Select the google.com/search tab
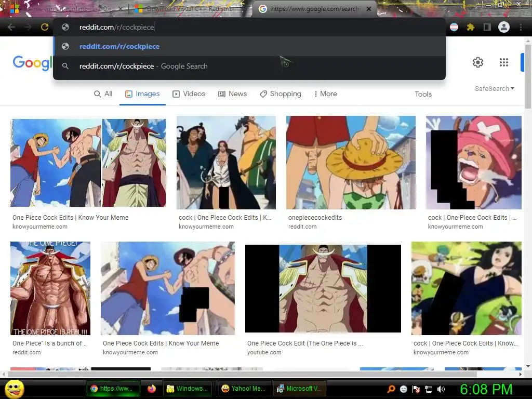The width and height of the screenshot is (532, 399). [x=314, y=9]
